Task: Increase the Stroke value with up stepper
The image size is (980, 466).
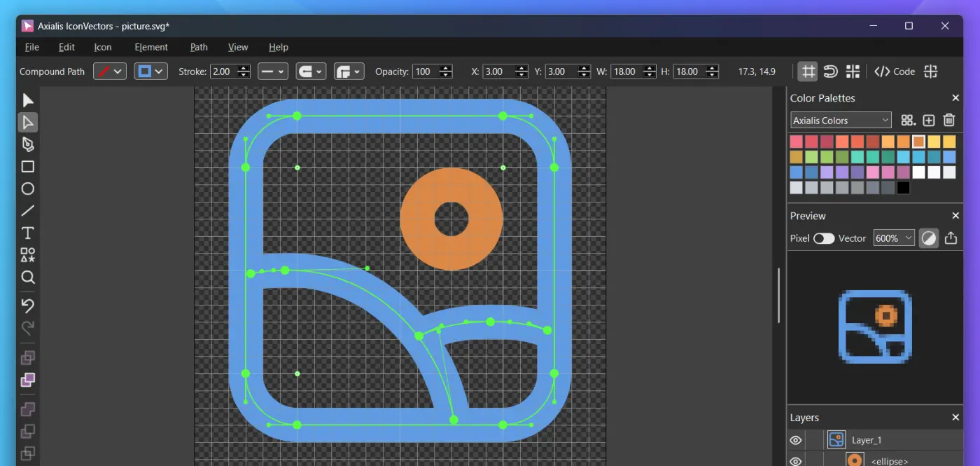Action: (x=244, y=68)
